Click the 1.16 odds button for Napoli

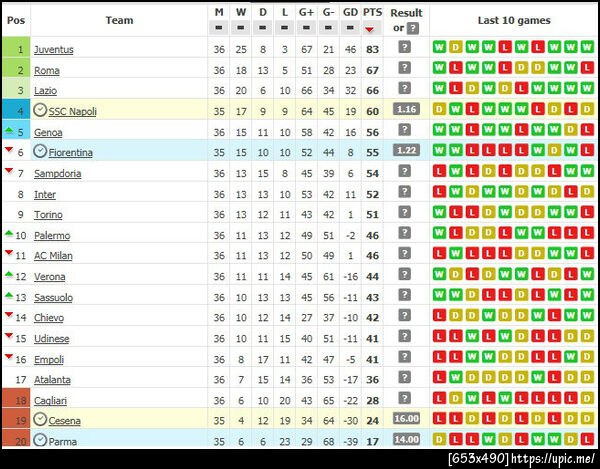tap(406, 110)
